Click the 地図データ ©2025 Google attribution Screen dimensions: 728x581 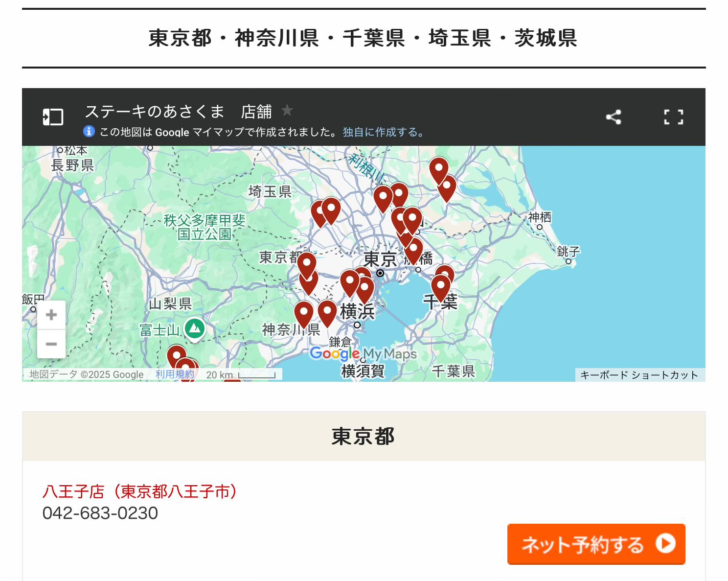point(87,374)
